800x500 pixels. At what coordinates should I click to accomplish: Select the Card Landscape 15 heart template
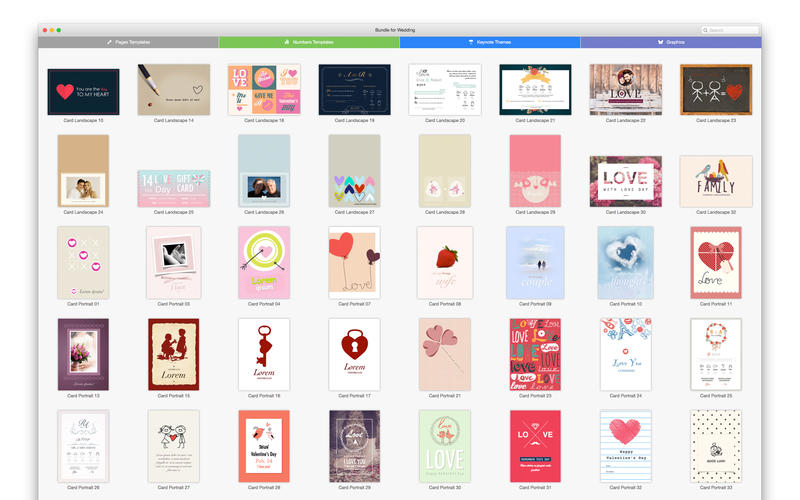tap(83, 92)
